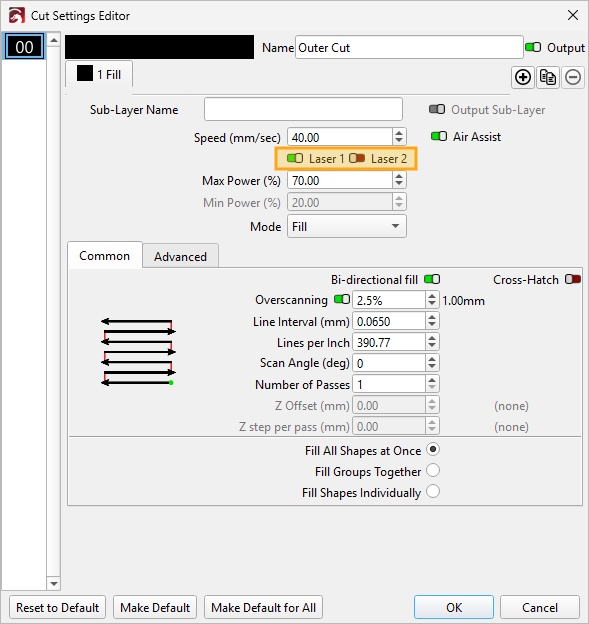Switch to the Advanced tab
The width and height of the screenshot is (589, 624).
(180, 257)
